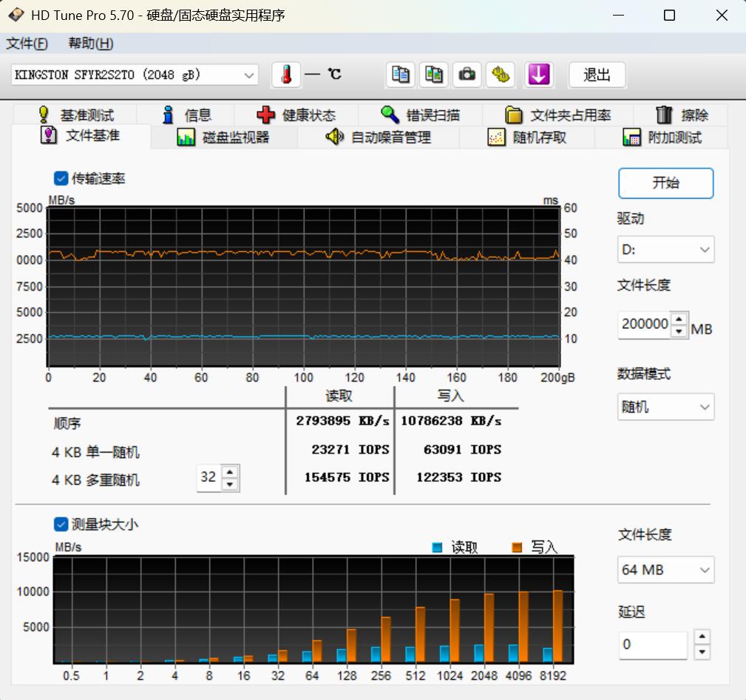Decrease the 延迟 delay value
The width and height of the screenshot is (746, 700).
702,652
